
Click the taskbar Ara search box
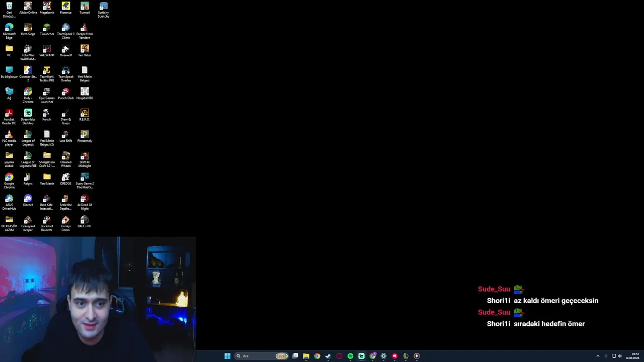[261, 356]
